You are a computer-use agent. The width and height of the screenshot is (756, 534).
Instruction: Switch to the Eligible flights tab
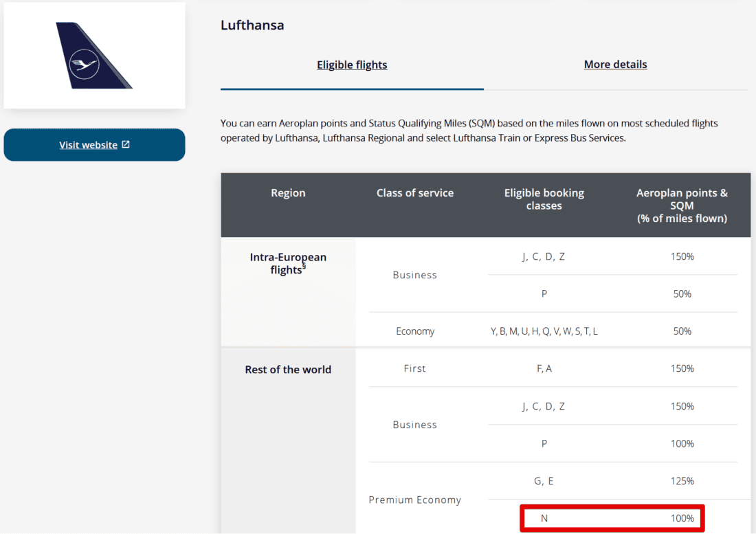[x=352, y=65]
